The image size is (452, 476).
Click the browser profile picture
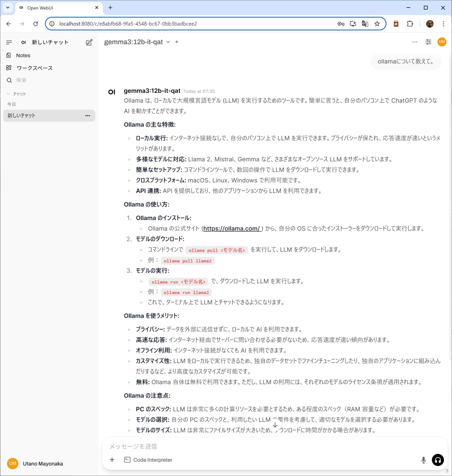click(x=430, y=24)
